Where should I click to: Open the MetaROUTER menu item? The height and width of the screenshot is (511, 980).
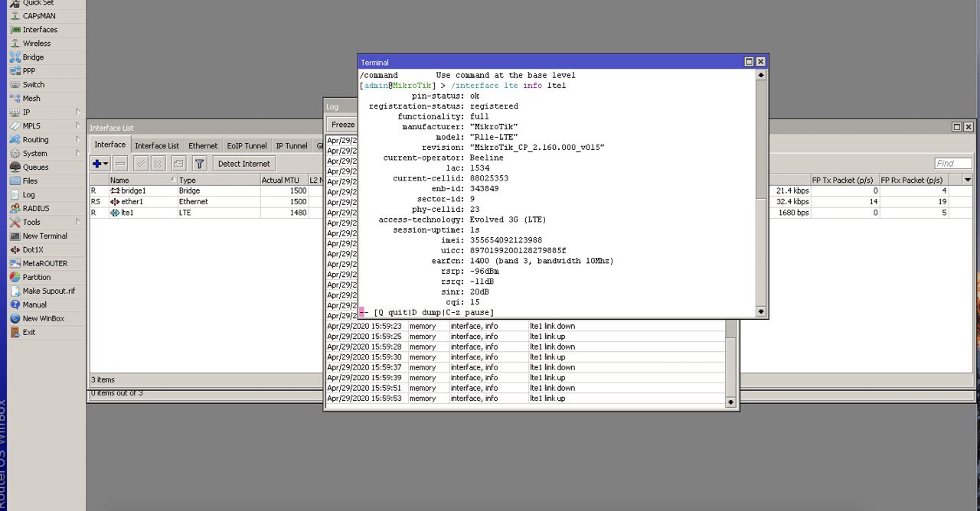(x=44, y=264)
